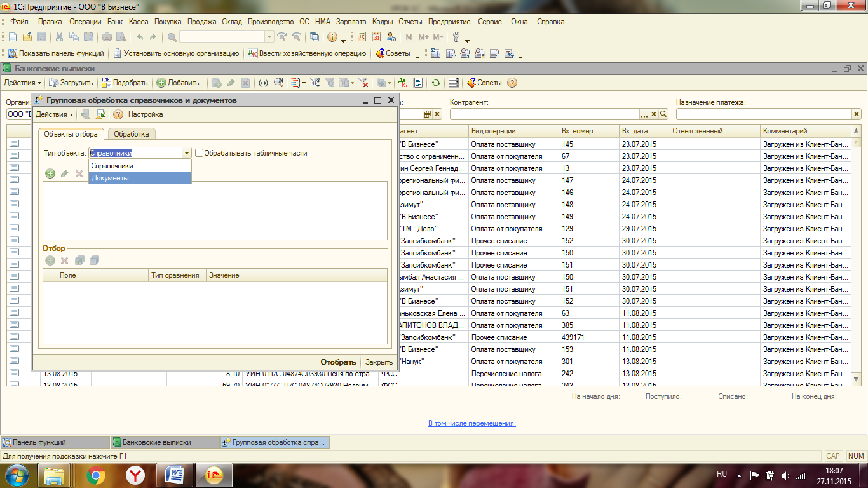Click the Help info icon in main toolbar
The height and width of the screenshot is (488, 868).
tap(332, 37)
